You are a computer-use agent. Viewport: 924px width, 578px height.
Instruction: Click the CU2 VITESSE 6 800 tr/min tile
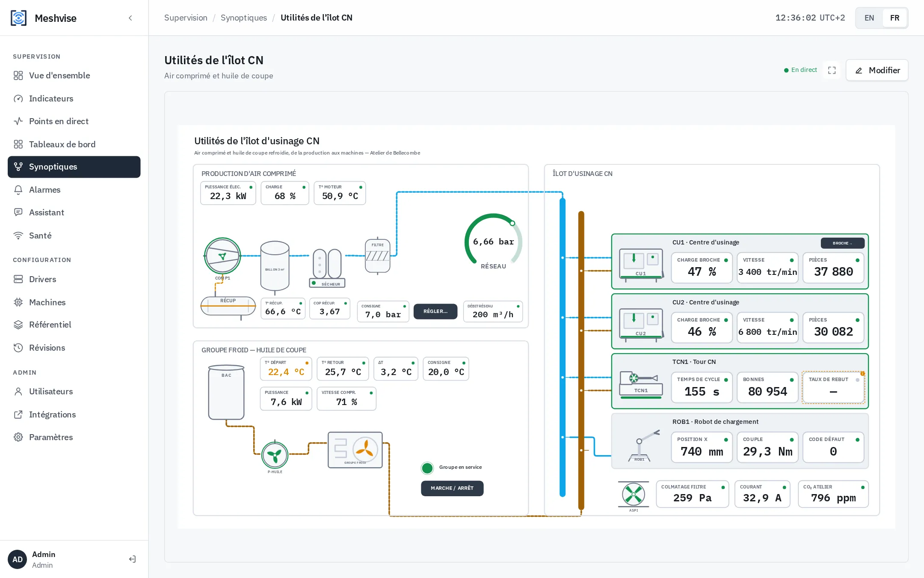pos(767,328)
